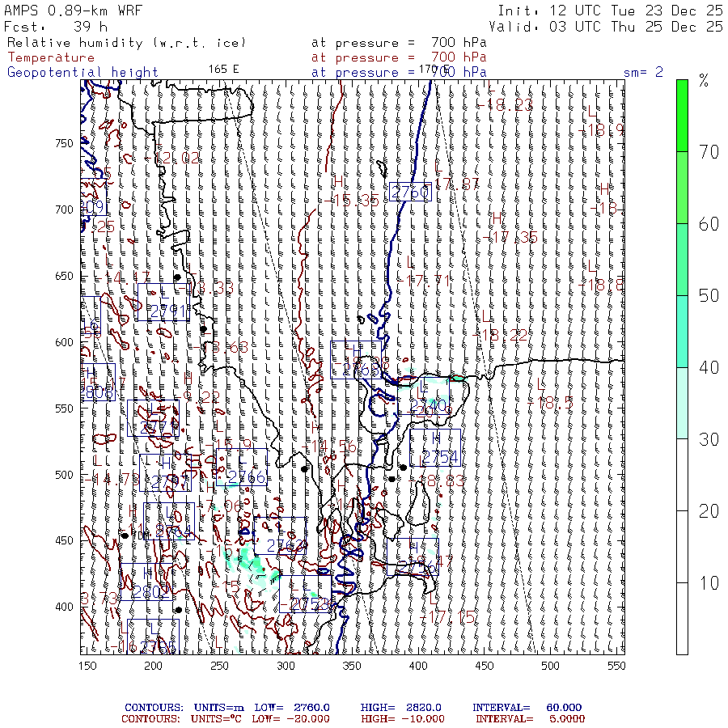
Task: Click the color bar tick label '10'
Action: (709, 583)
